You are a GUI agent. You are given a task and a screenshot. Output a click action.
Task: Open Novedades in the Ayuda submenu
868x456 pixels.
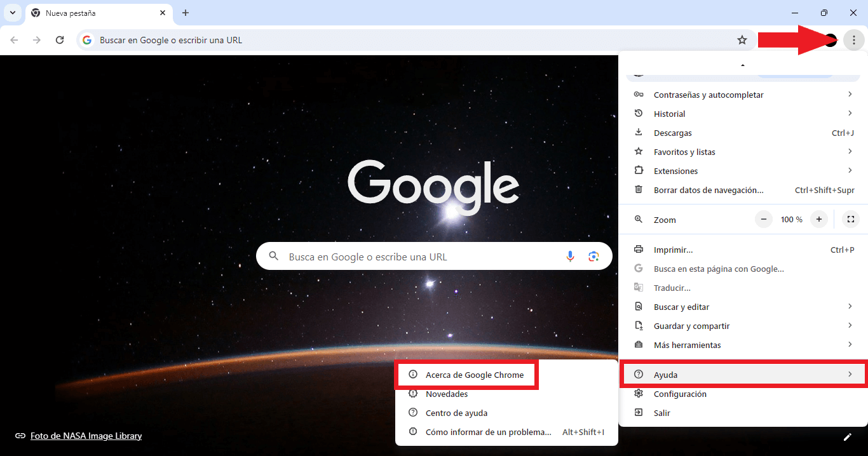pyautogui.click(x=506, y=394)
